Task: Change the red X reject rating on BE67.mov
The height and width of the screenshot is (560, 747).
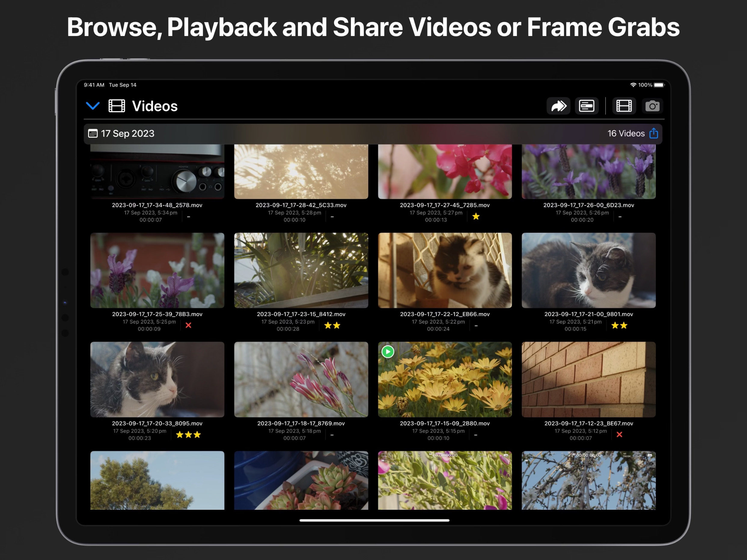Action: tap(619, 435)
